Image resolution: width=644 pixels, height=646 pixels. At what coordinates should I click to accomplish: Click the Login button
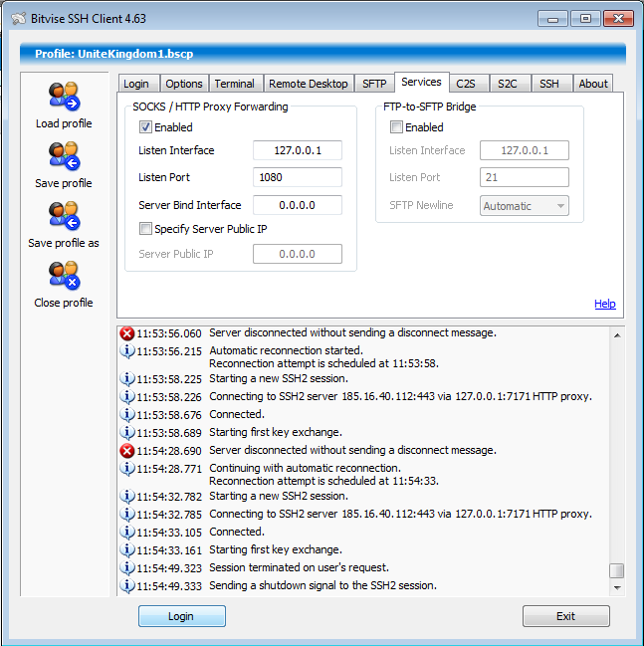click(182, 616)
